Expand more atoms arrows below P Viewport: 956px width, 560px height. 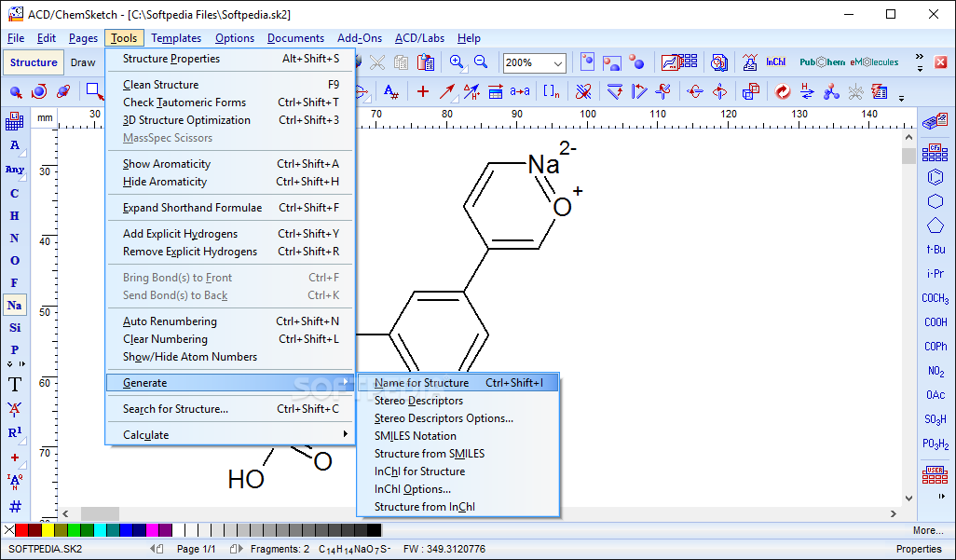pos(16,364)
